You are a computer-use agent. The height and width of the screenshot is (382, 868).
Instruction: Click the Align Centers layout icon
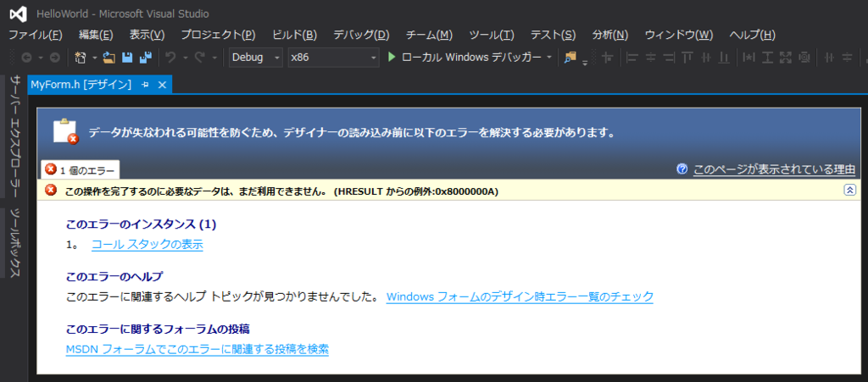[651, 57]
